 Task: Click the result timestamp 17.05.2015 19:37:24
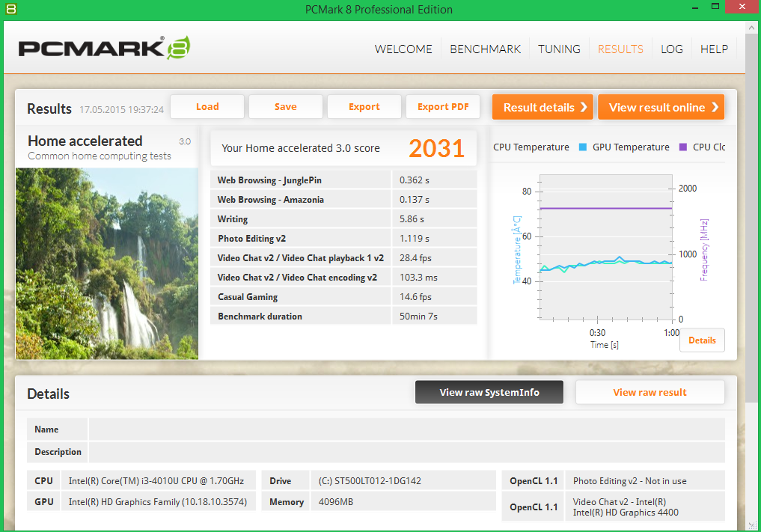coord(122,109)
